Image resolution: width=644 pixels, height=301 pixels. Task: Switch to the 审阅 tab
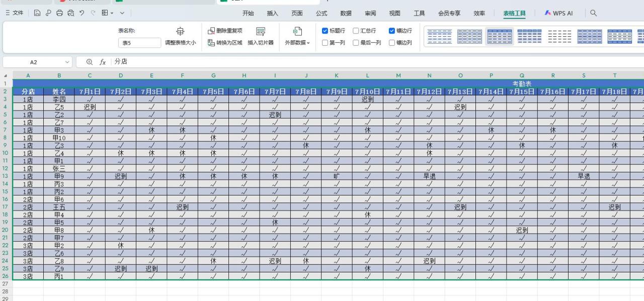[x=370, y=13]
